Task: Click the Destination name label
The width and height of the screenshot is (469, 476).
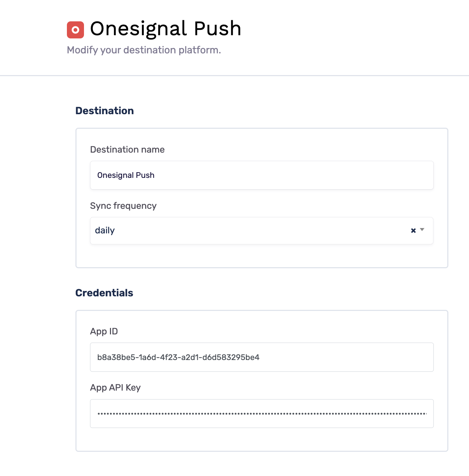Action: tap(127, 149)
